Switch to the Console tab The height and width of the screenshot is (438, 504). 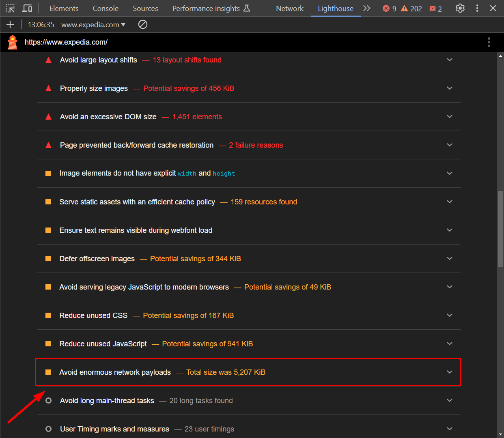[106, 9]
